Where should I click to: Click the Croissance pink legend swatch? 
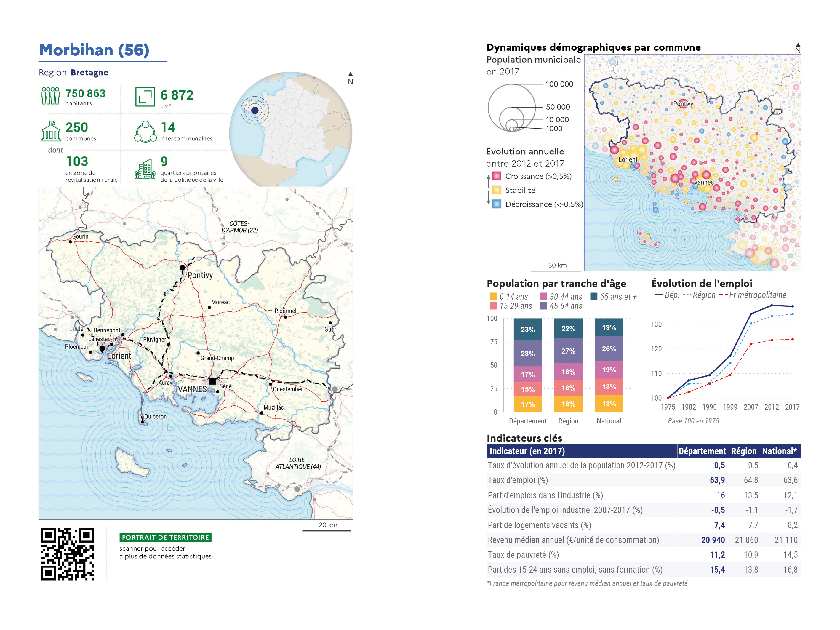coord(497,176)
